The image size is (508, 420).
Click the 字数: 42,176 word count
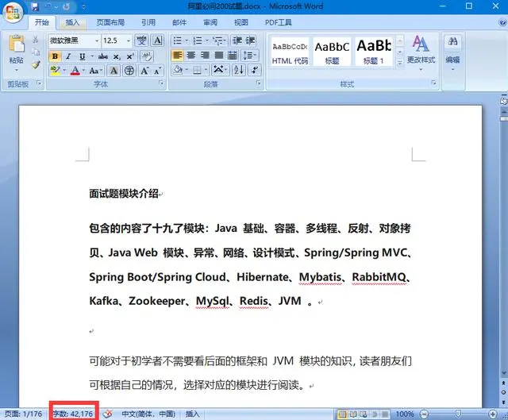[73, 414]
